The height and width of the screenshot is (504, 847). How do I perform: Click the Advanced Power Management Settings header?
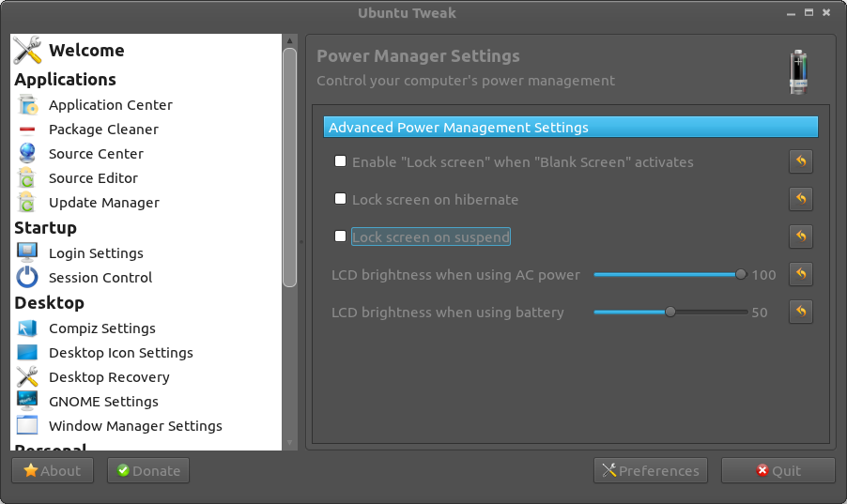570,127
